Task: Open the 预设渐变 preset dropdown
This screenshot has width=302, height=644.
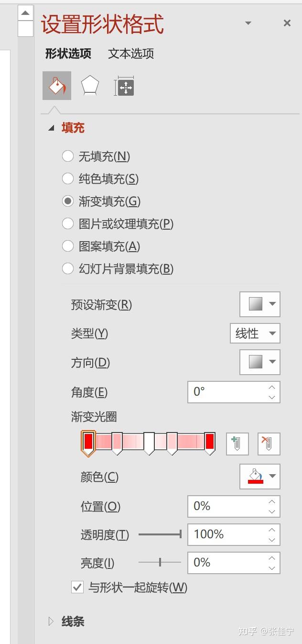Action: (260, 304)
